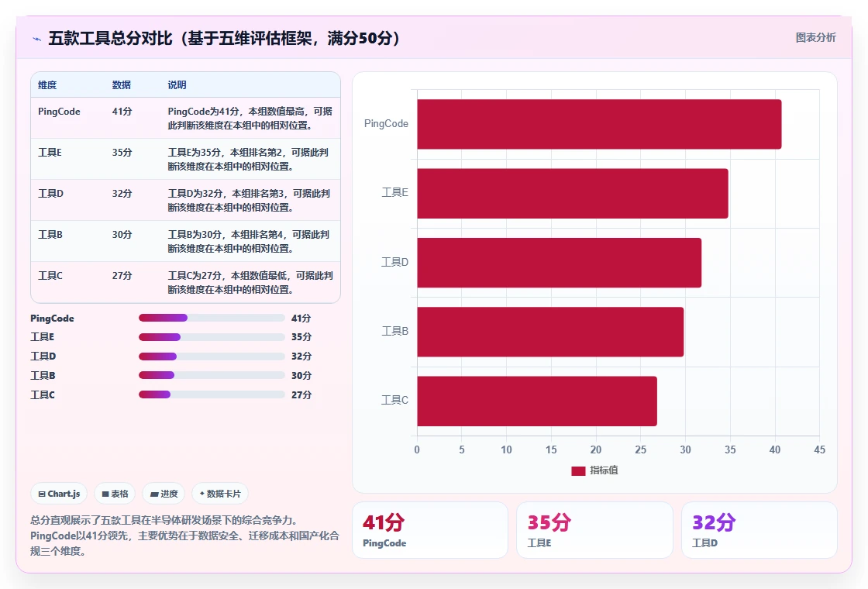
Task: Click the PingCode y-axis label in chart
Action: tap(386, 124)
